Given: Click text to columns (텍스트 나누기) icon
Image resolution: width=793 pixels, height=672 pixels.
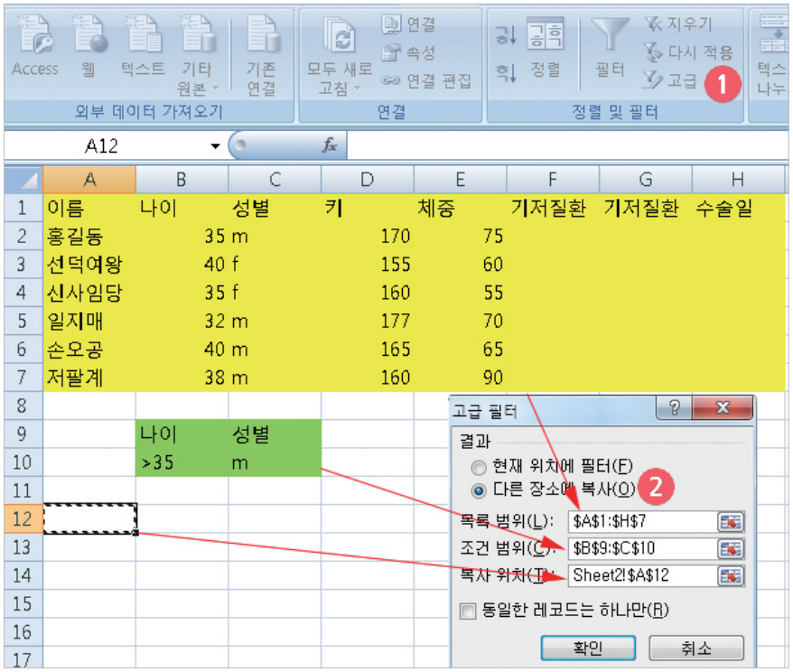Looking at the screenshot, I should 773,33.
